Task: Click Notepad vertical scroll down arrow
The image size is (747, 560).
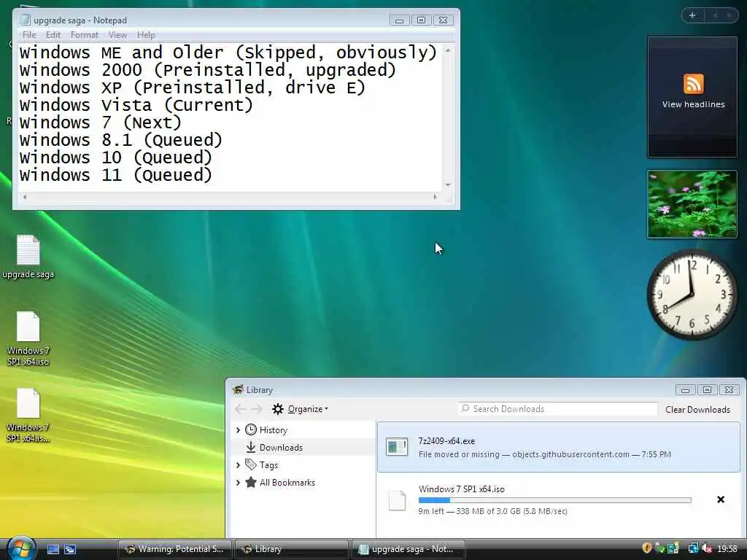Action: (x=447, y=184)
